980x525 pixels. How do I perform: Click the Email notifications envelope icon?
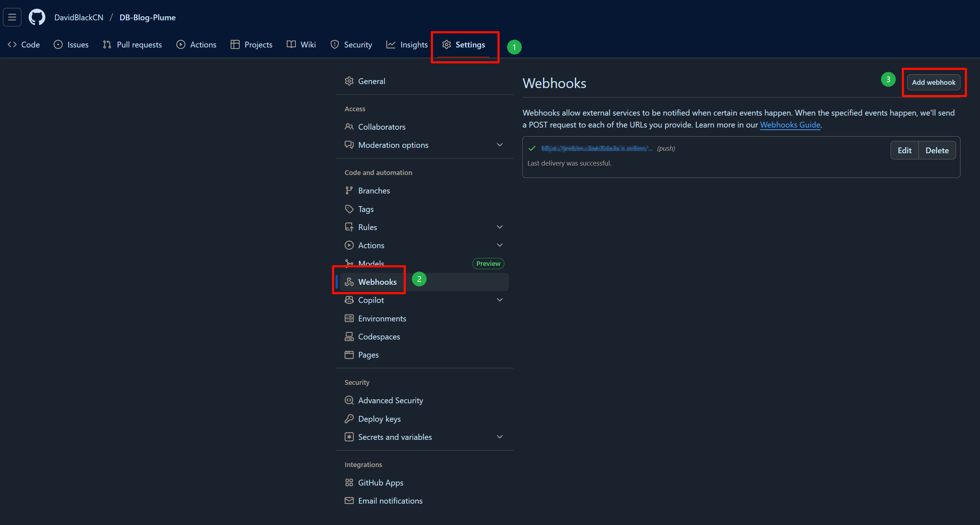tap(349, 501)
